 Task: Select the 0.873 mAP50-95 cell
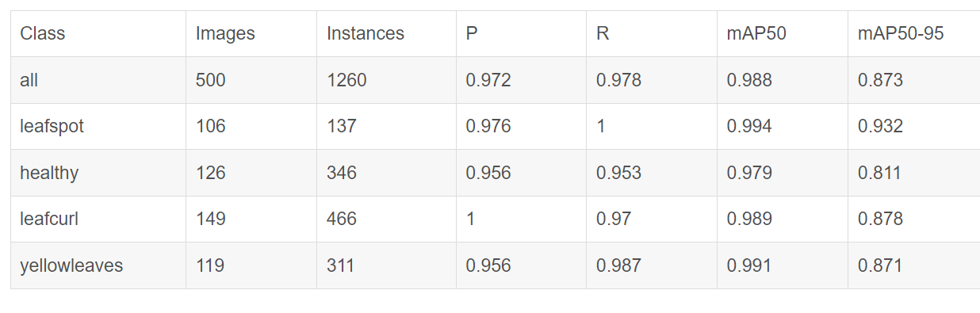tap(914, 80)
